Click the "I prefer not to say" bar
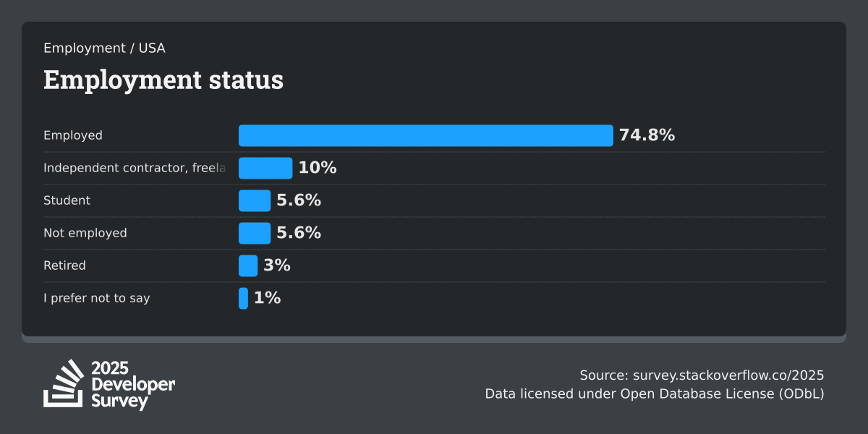Screen dimensions: 868x434 pos(243,298)
